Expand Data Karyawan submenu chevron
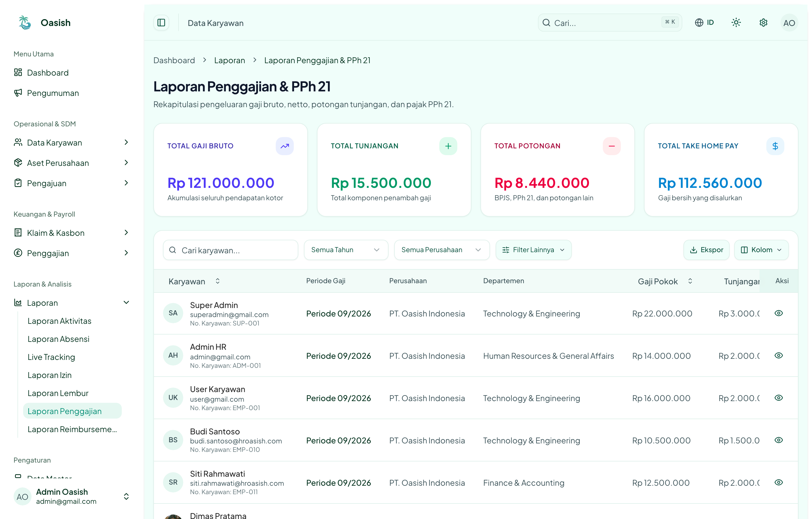 pos(126,142)
